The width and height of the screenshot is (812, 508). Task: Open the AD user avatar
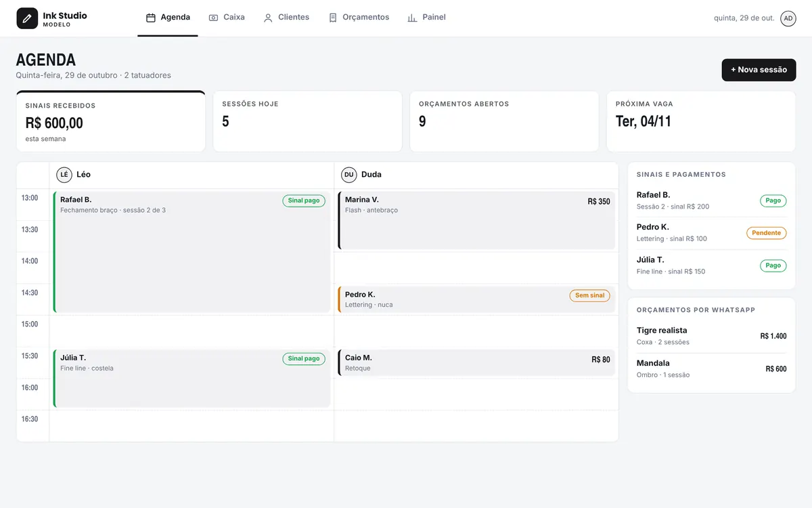pyautogui.click(x=788, y=18)
